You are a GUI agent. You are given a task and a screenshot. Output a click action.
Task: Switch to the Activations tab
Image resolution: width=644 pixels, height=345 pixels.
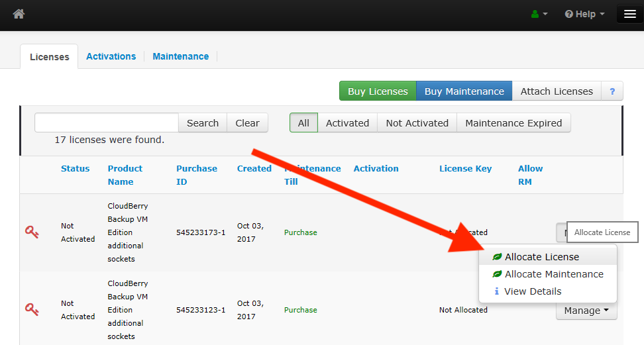pos(111,56)
